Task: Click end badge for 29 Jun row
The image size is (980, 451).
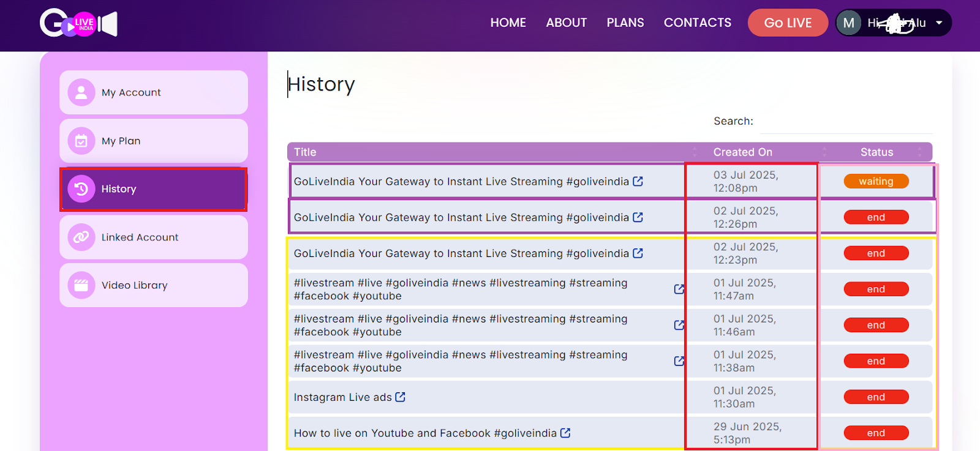Action: (876, 433)
